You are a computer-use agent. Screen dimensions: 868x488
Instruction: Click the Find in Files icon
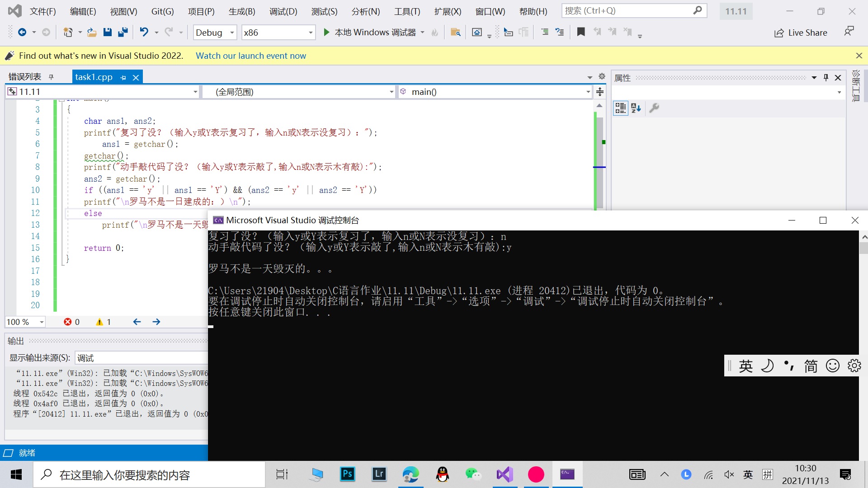pyautogui.click(x=455, y=32)
